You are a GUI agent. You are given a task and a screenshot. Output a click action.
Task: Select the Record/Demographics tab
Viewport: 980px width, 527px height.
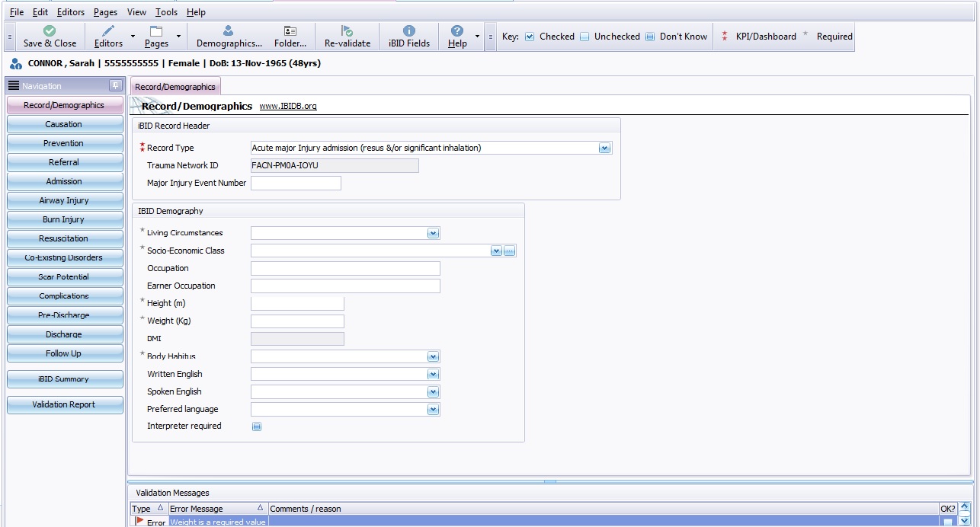point(175,87)
